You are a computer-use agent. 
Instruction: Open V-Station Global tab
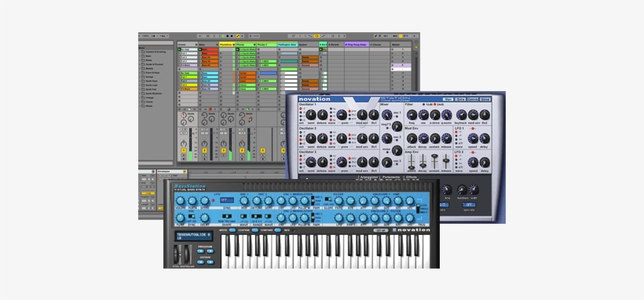pos(485,99)
